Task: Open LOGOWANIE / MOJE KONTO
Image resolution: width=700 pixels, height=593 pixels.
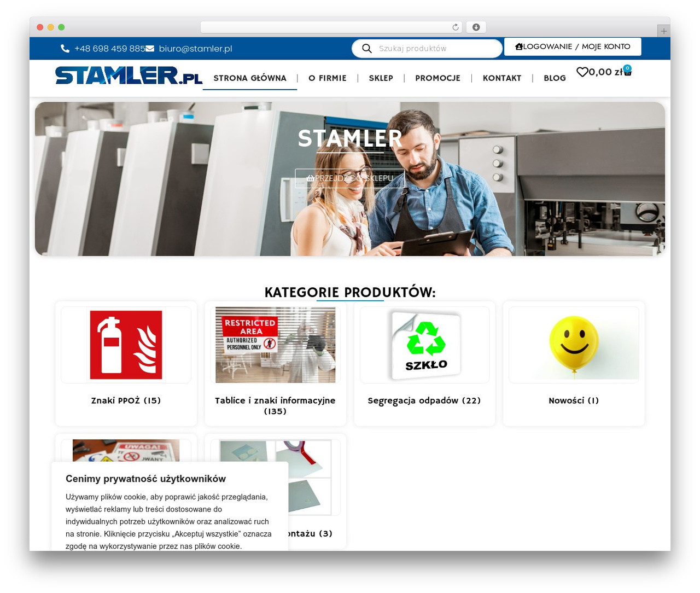Action: (x=573, y=46)
